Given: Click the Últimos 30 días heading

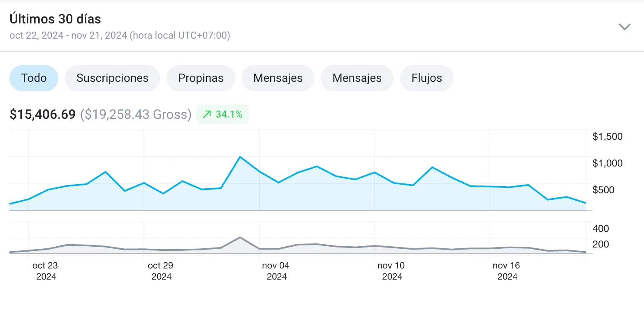Looking at the screenshot, I should coord(55,19).
